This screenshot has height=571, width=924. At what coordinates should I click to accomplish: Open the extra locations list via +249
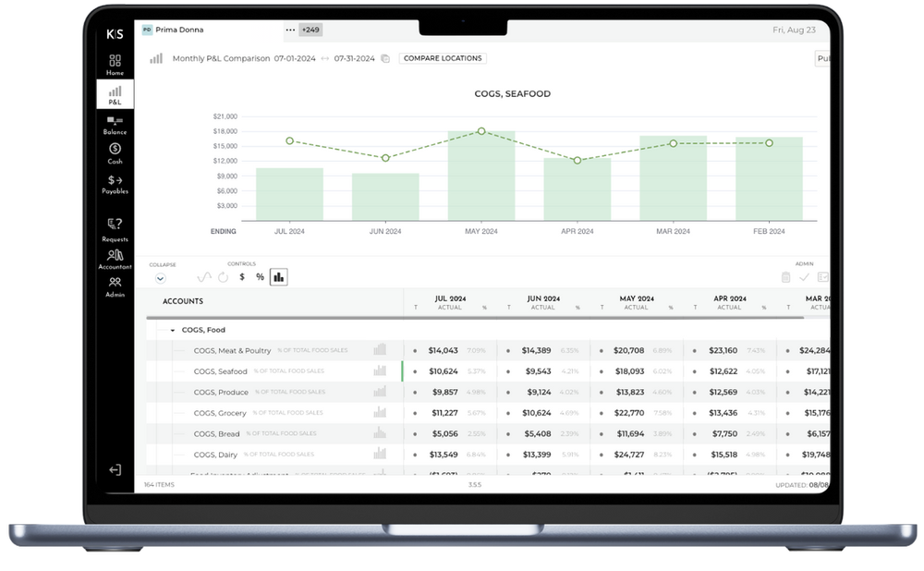[x=310, y=30]
